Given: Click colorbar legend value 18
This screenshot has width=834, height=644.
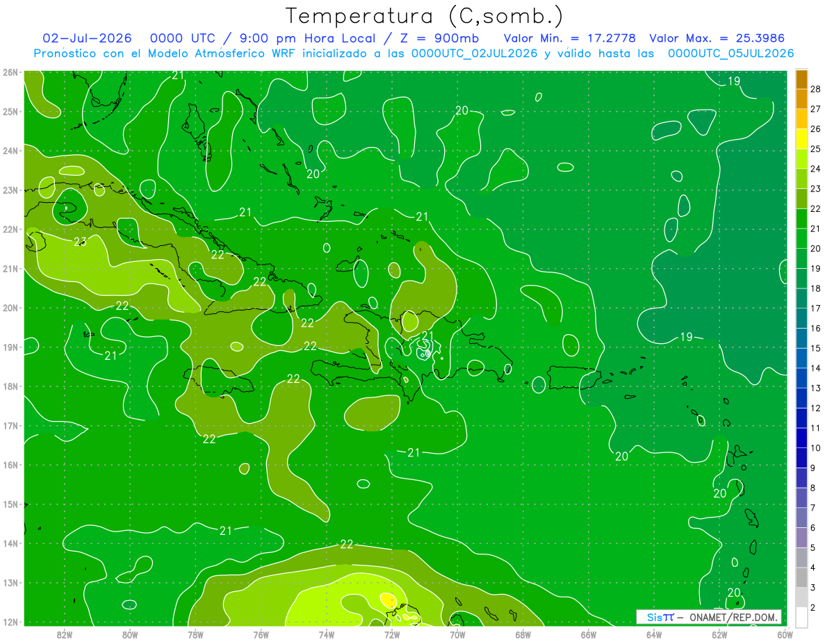Looking at the screenshot, I should pyautogui.click(x=815, y=288).
